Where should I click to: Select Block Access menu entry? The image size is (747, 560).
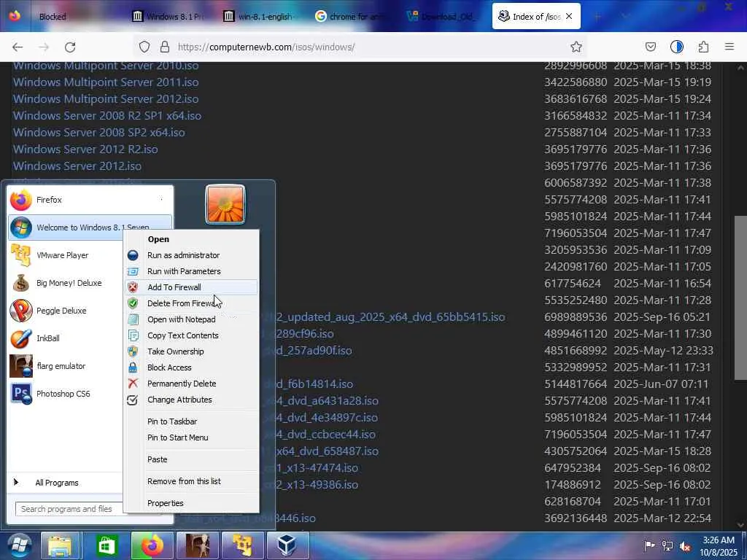click(191, 367)
